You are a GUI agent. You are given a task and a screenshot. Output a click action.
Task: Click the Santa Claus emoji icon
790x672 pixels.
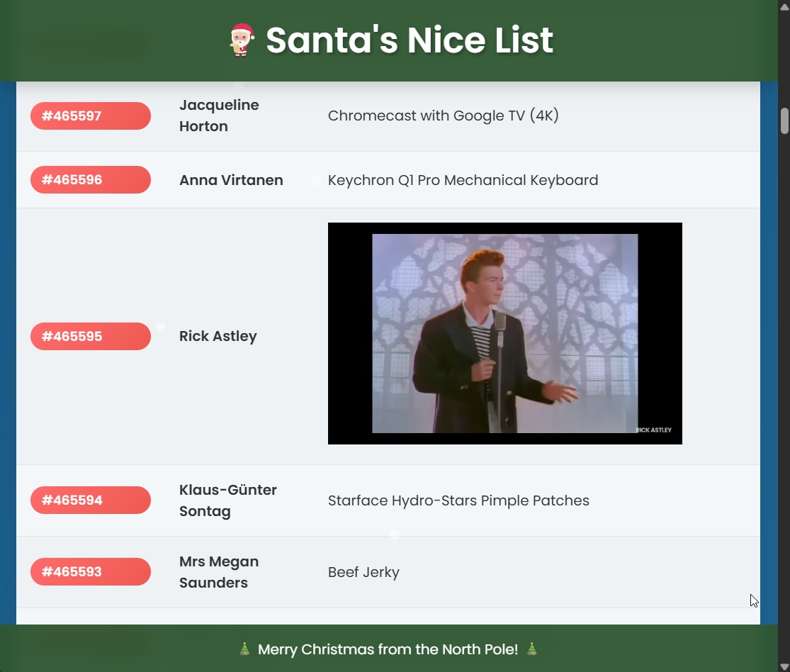click(242, 40)
